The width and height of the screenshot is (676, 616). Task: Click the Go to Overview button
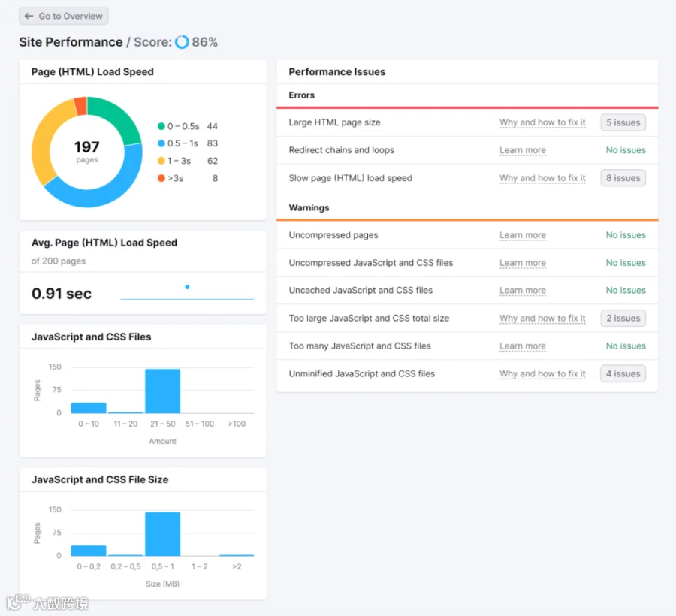[x=63, y=16]
